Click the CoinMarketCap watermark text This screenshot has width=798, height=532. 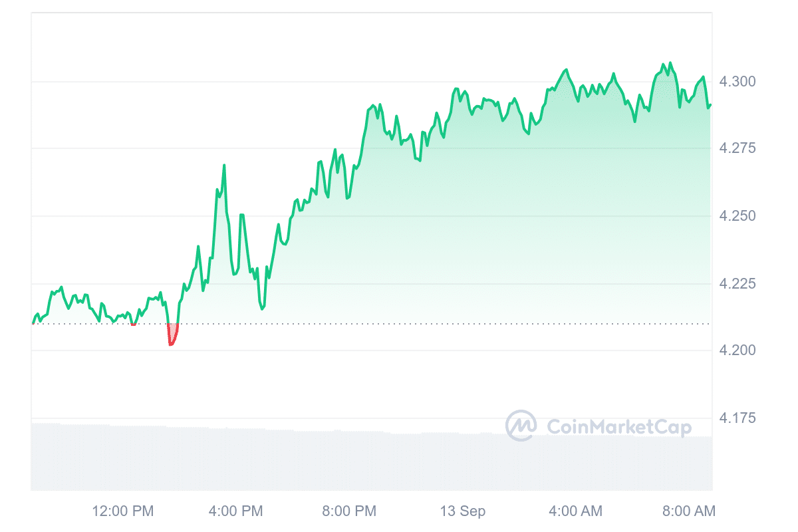pyautogui.click(x=618, y=426)
